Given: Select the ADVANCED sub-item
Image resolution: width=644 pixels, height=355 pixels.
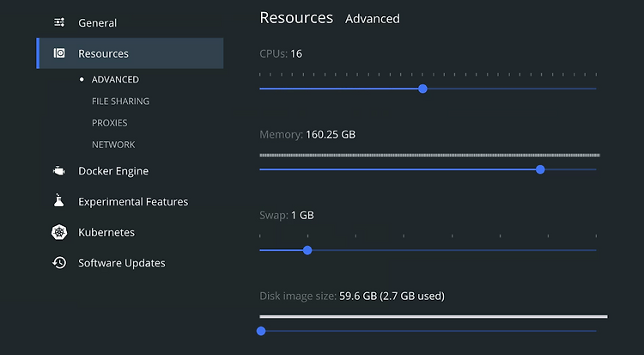Looking at the screenshot, I should coord(115,79).
